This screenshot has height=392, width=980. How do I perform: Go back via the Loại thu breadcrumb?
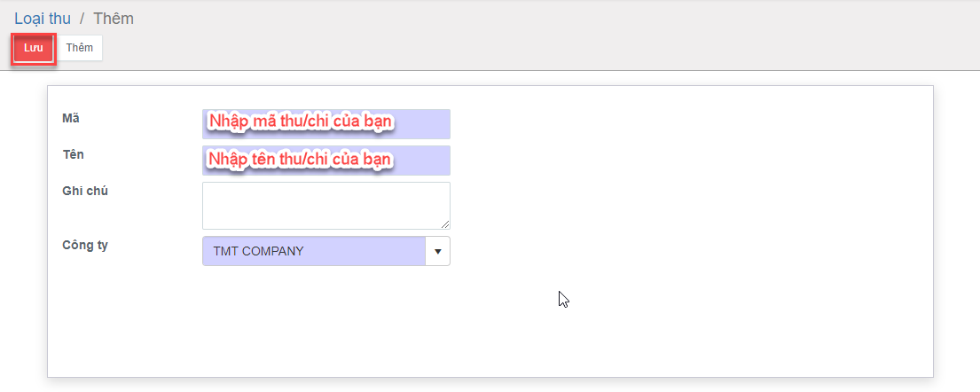click(x=43, y=18)
